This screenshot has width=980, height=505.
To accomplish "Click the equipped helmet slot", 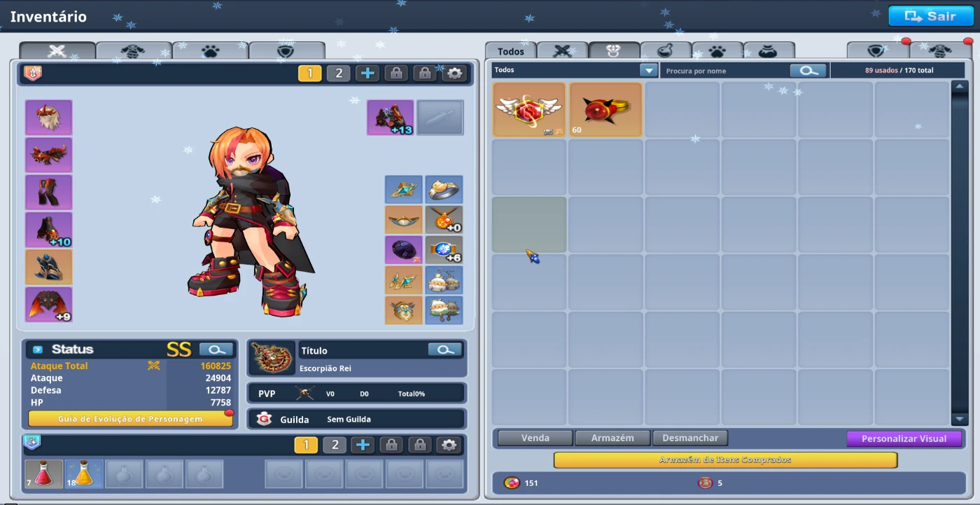I will 48,117.
